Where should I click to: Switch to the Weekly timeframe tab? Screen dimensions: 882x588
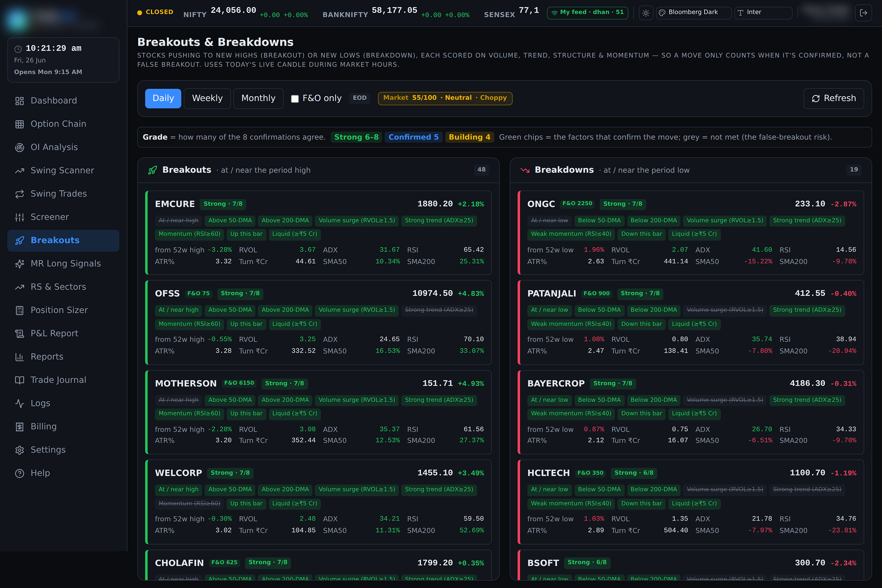coord(207,98)
